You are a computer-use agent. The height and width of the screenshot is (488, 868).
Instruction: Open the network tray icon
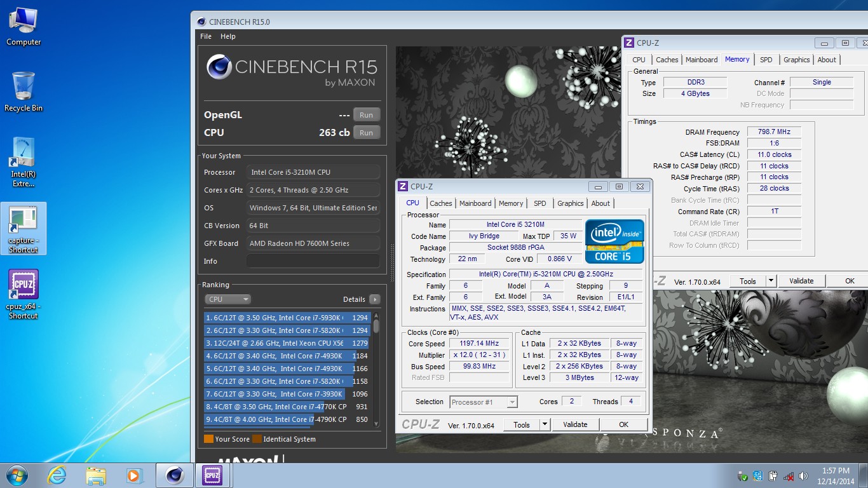[789, 476]
